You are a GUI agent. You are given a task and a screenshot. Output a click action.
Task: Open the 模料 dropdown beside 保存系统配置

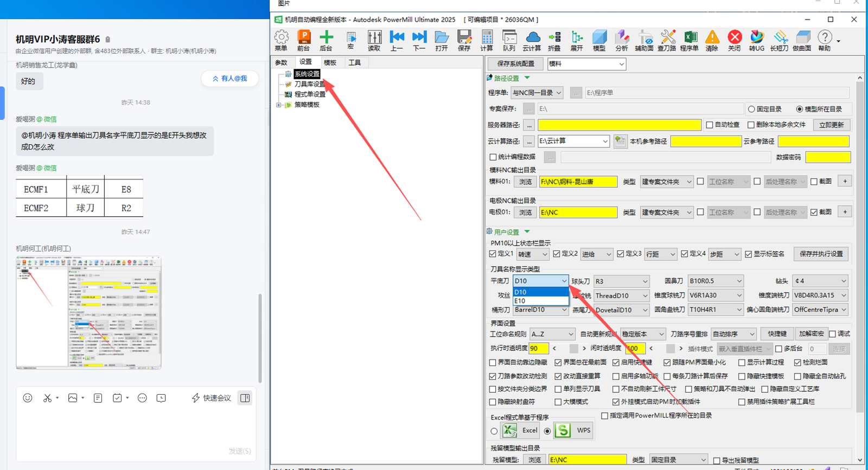click(x=586, y=64)
